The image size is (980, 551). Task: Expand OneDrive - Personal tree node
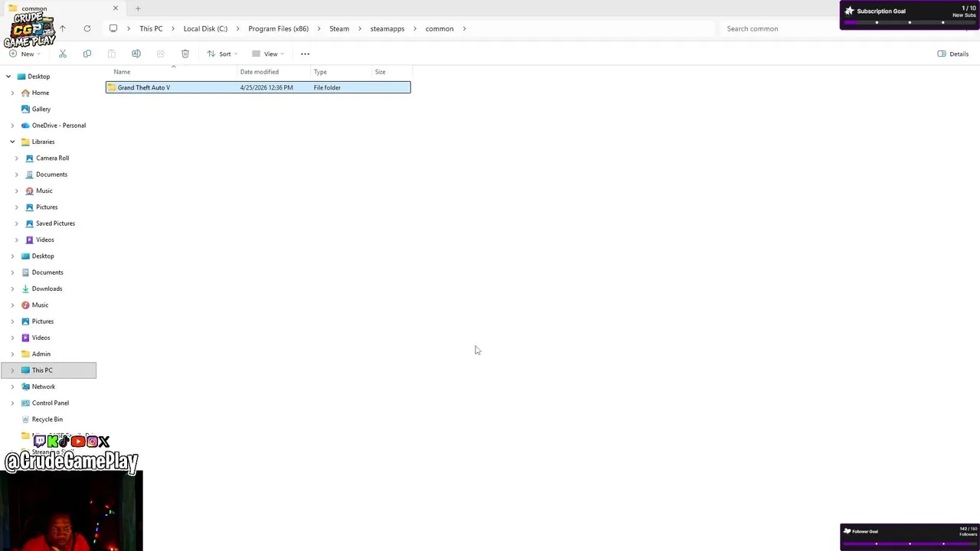coord(12,126)
